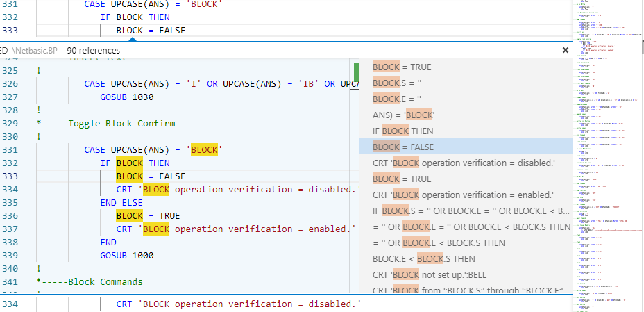Select reference row starting "BLOCK.E < BLOCK.S"
Viewport: 644px width, 312px height.
(466, 259)
